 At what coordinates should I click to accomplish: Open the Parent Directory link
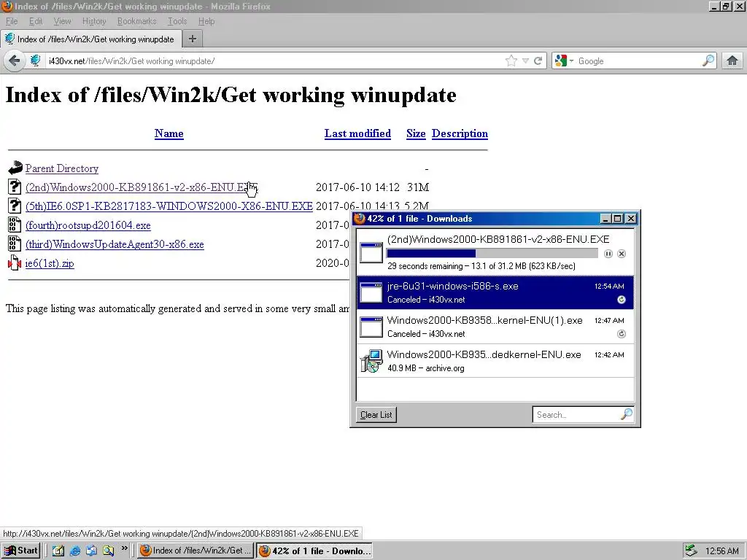tap(62, 168)
